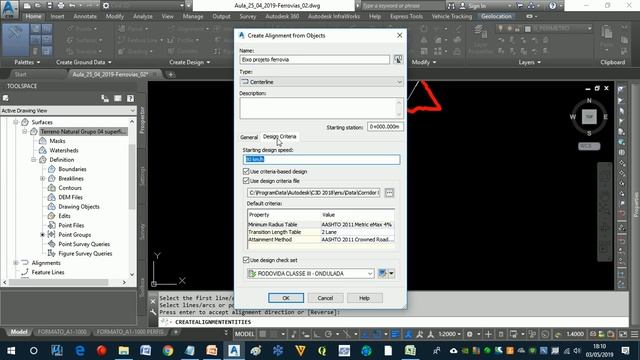
Task: Open RODOVIDA CLASSE III - ONDULADA dropdown
Action: pyautogui.click(x=310, y=273)
